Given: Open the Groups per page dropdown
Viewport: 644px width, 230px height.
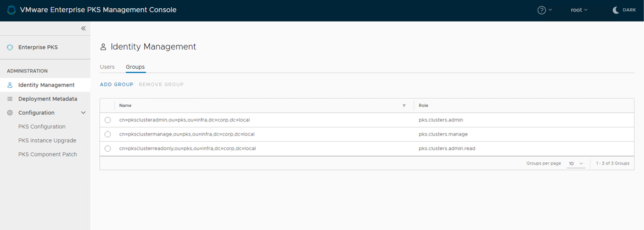Looking at the screenshot, I should click(576, 164).
